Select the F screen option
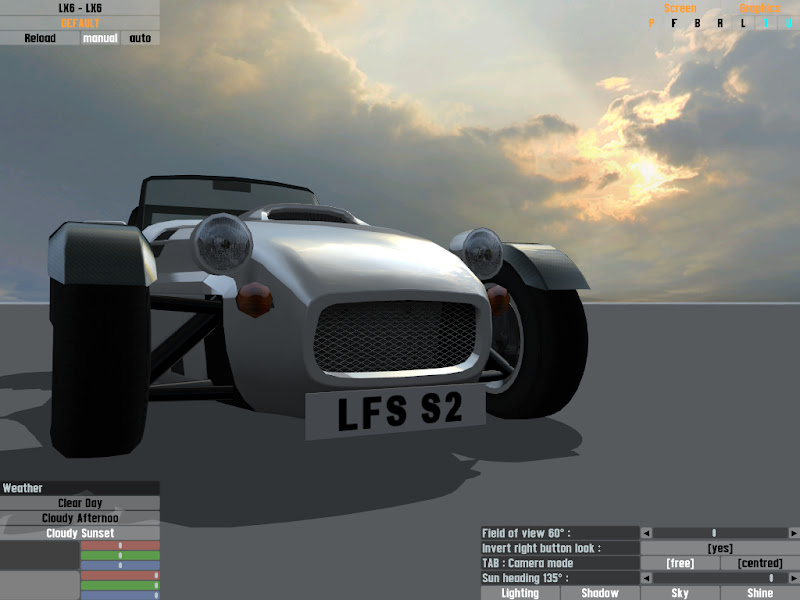Screen dimensions: 800x600 pos(674,23)
